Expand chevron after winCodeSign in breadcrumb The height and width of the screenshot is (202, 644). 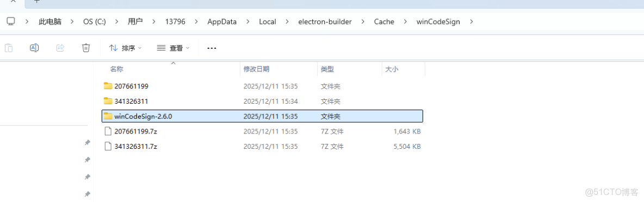471,22
